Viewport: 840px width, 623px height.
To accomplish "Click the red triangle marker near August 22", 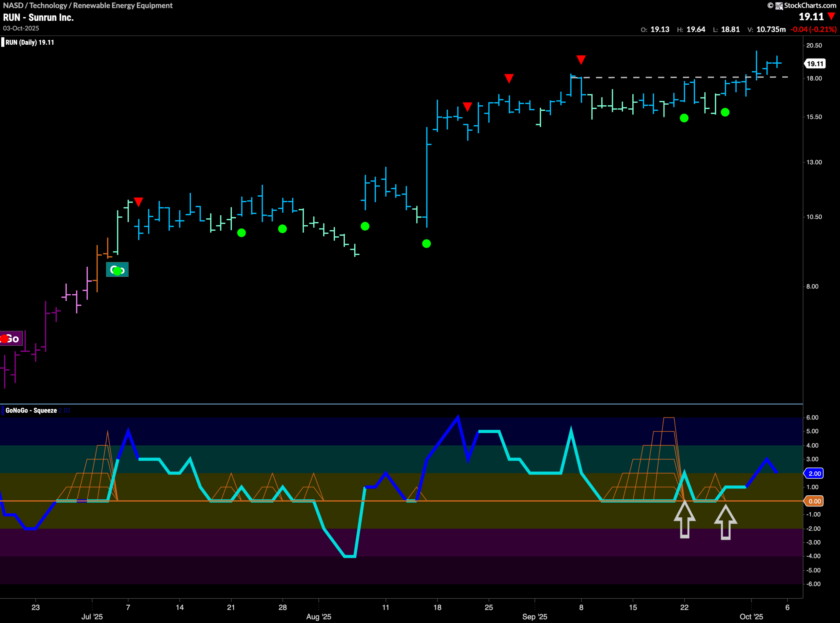I will tap(468, 107).
